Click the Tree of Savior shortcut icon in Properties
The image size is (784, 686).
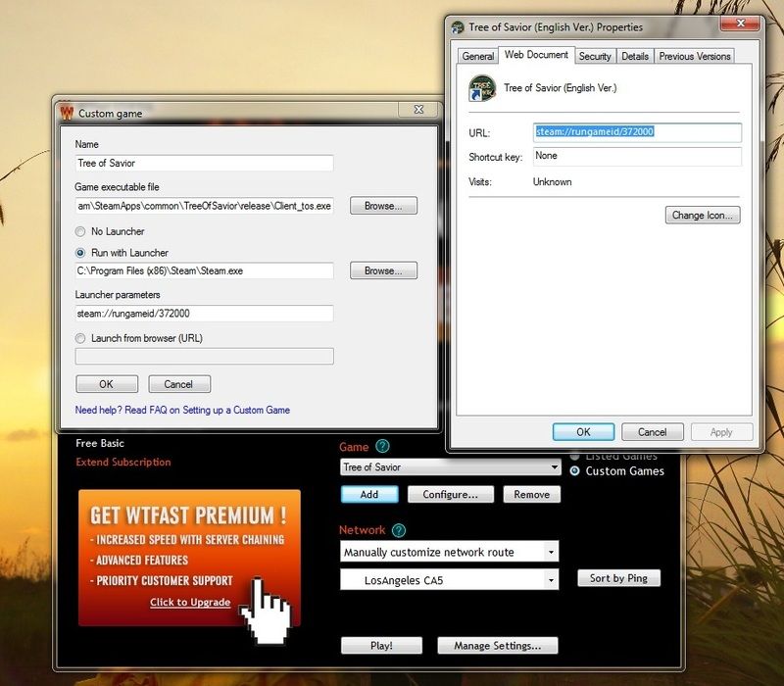point(482,88)
